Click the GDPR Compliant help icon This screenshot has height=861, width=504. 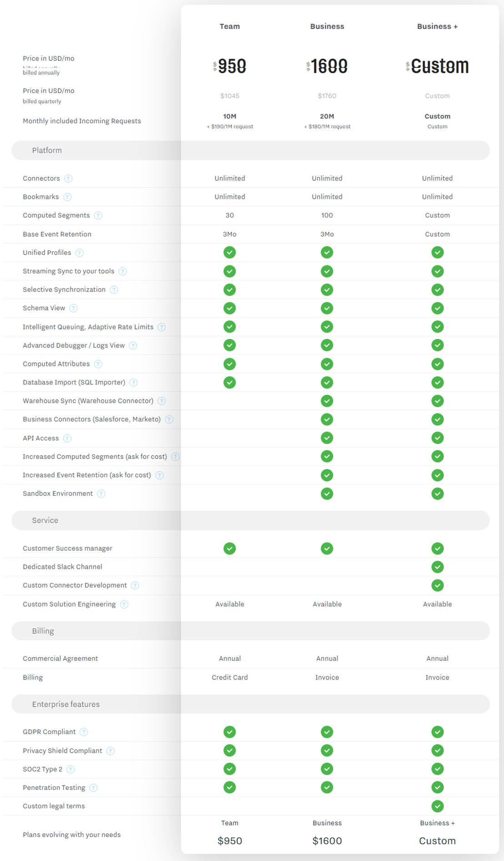tap(84, 732)
